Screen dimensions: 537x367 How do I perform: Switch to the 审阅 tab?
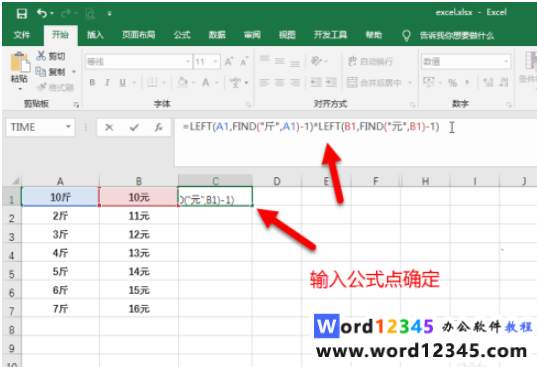252,35
